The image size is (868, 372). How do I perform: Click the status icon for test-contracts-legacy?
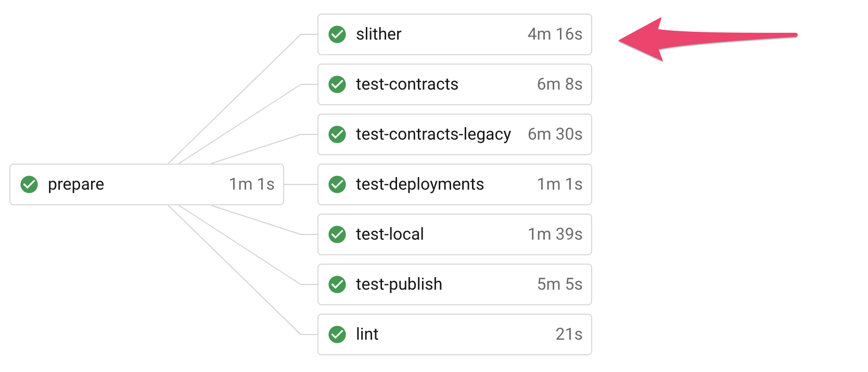[x=337, y=134]
